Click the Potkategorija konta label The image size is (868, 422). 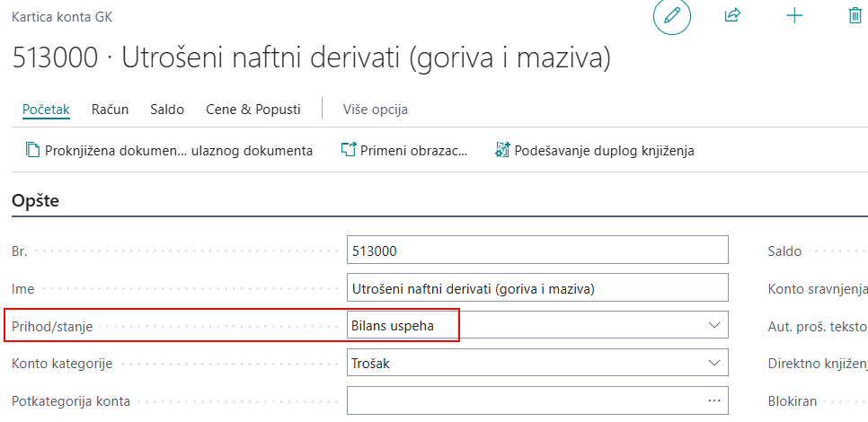pos(71,401)
